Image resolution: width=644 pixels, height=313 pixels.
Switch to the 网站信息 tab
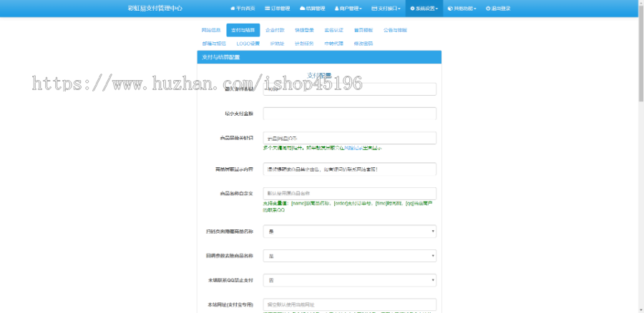point(211,30)
